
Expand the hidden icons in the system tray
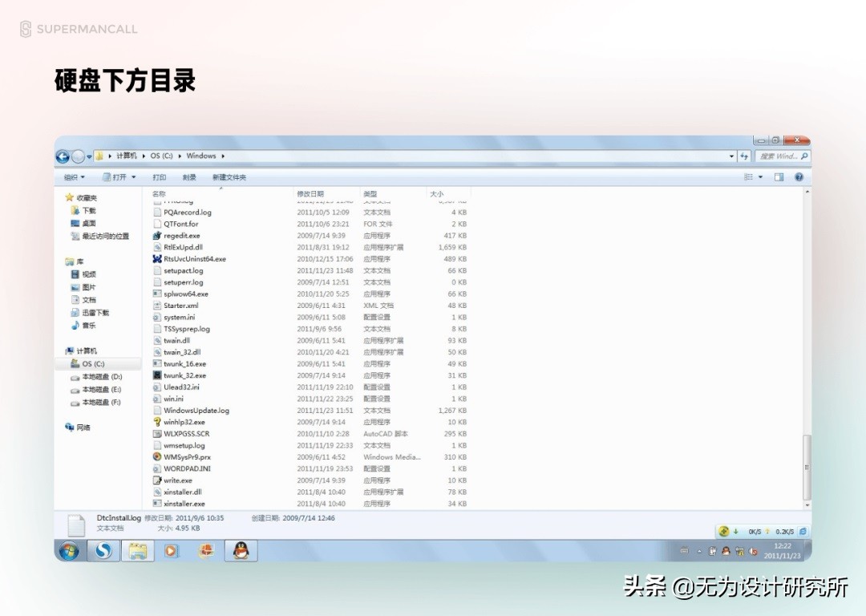click(x=698, y=551)
